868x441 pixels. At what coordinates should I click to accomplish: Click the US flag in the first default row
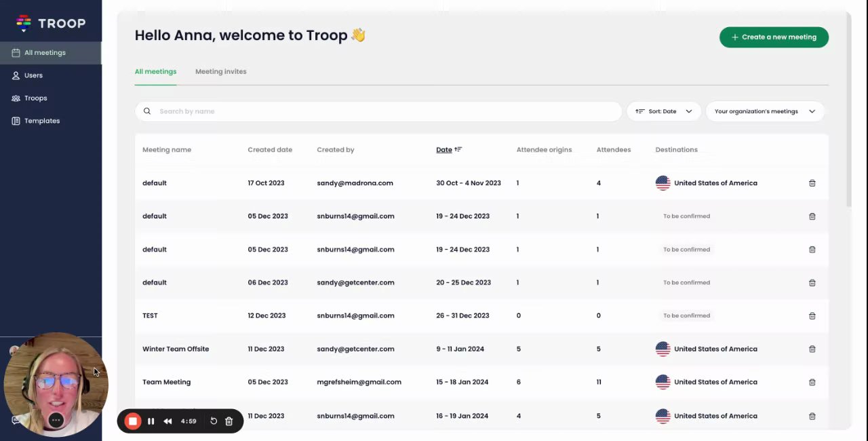[663, 183]
